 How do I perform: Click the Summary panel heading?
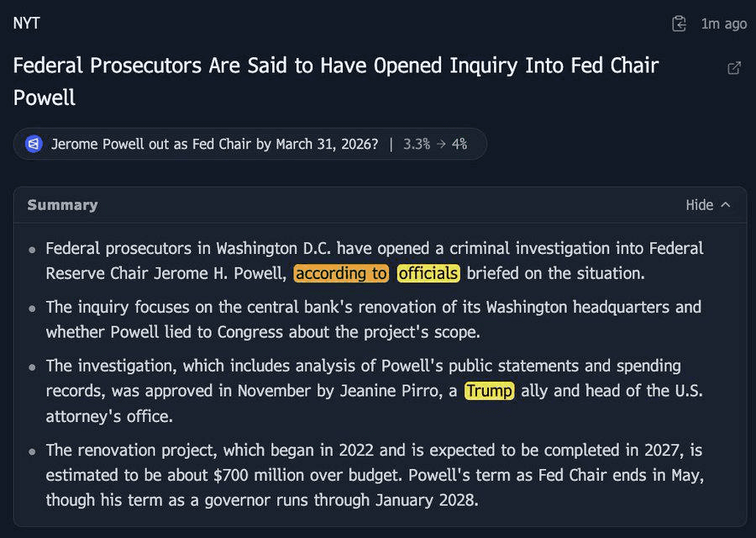[62, 205]
